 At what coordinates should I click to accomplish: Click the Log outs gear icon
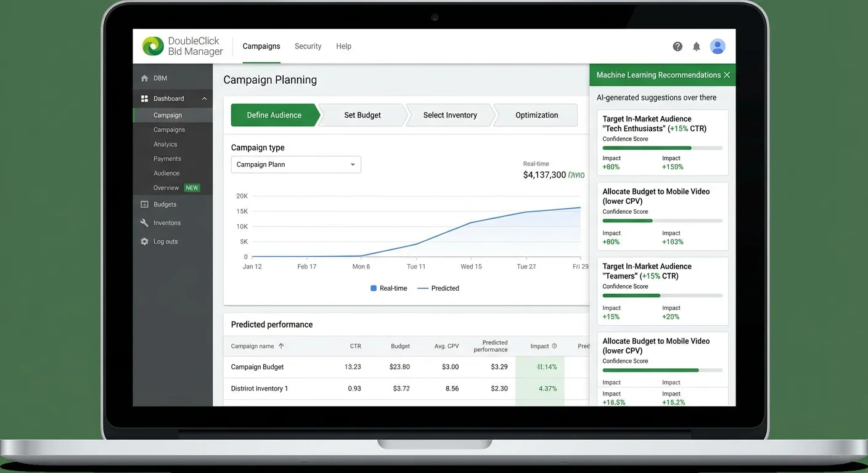click(144, 241)
